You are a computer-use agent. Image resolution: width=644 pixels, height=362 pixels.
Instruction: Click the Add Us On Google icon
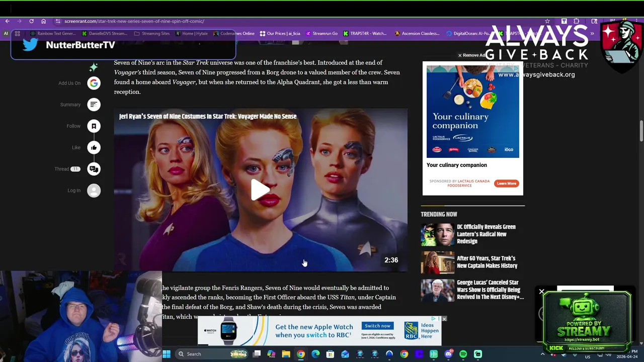(94, 83)
